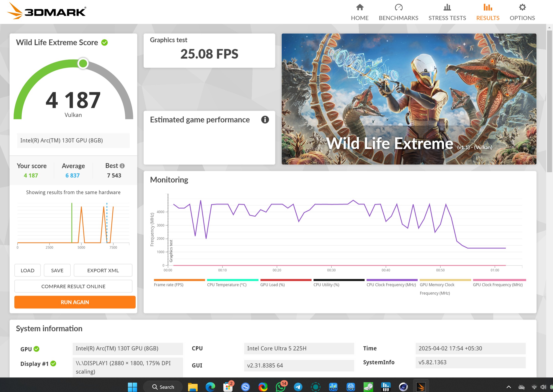The height and width of the screenshot is (392, 553).
Task: Click the 3DMark taskbar icon
Action: pos(421,387)
